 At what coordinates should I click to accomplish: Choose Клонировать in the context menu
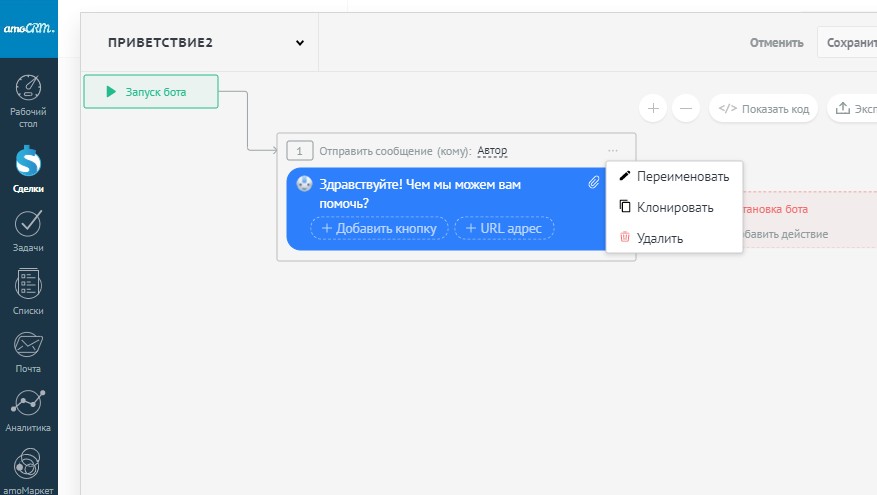[675, 208]
